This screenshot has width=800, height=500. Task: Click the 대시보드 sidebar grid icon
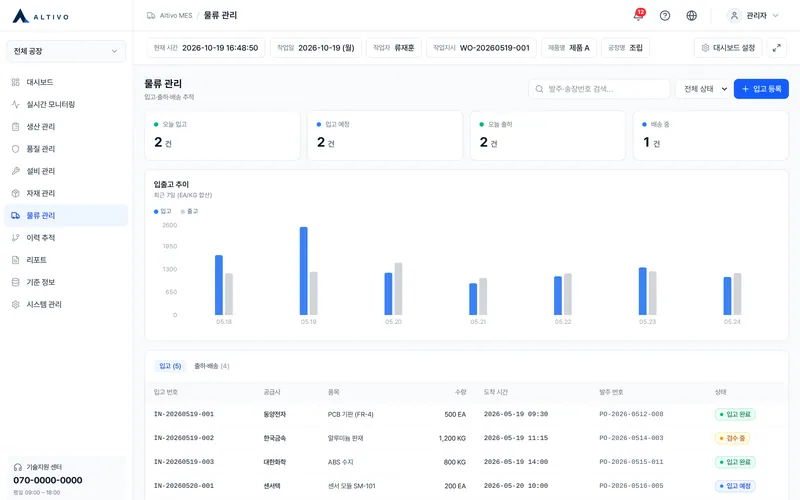coord(16,82)
